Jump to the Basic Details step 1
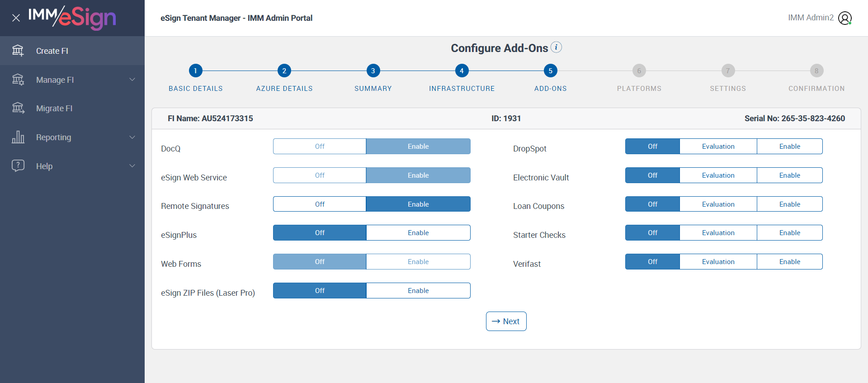868x383 pixels. pyautogui.click(x=195, y=71)
